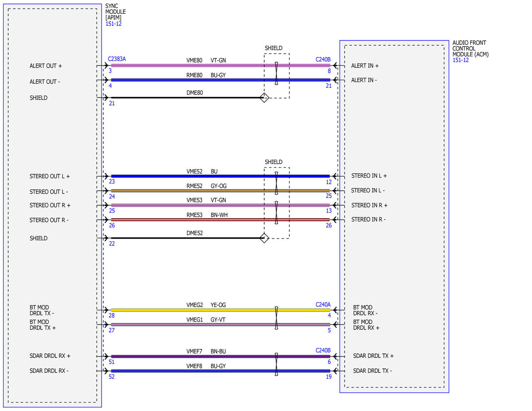Select the SDAR DRDL TX - label

[372, 371]
